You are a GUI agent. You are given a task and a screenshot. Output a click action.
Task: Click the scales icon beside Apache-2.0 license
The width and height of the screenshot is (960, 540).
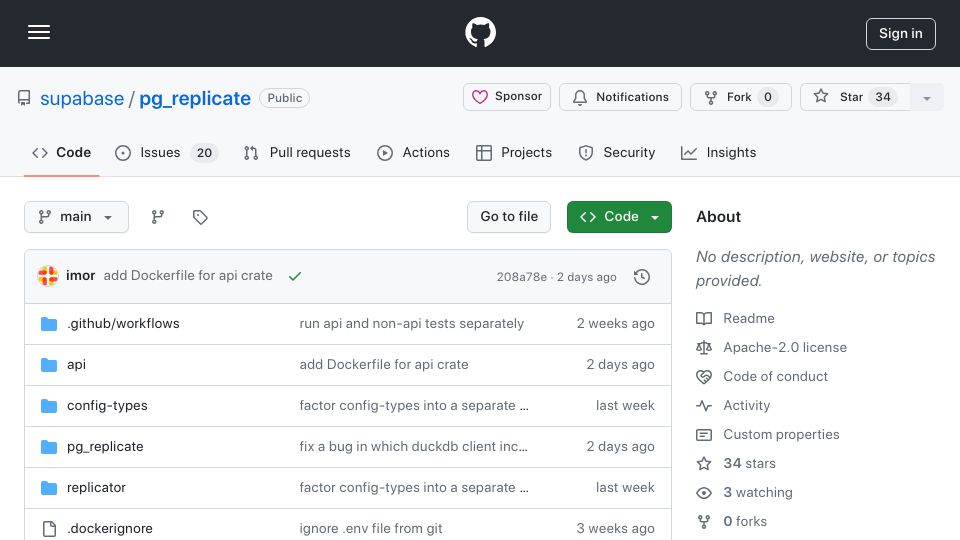point(704,348)
